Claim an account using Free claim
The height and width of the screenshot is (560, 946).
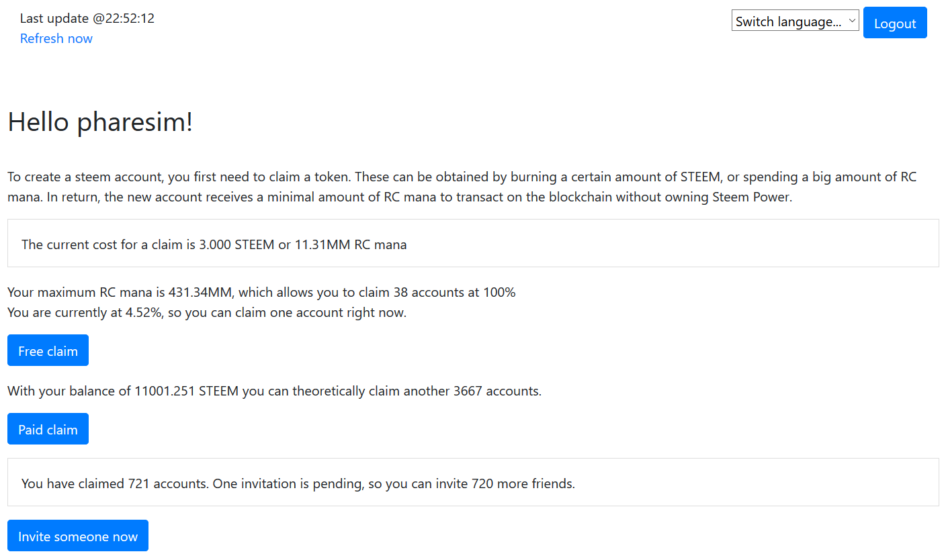pyautogui.click(x=48, y=351)
